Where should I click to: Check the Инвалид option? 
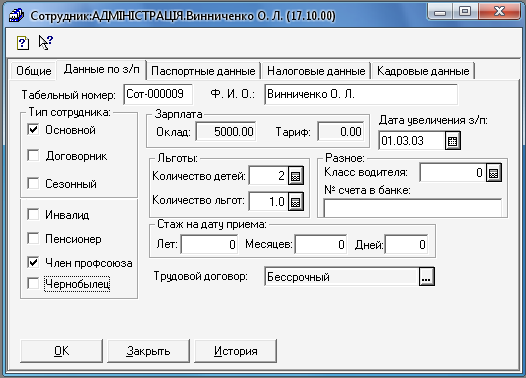click(33, 214)
